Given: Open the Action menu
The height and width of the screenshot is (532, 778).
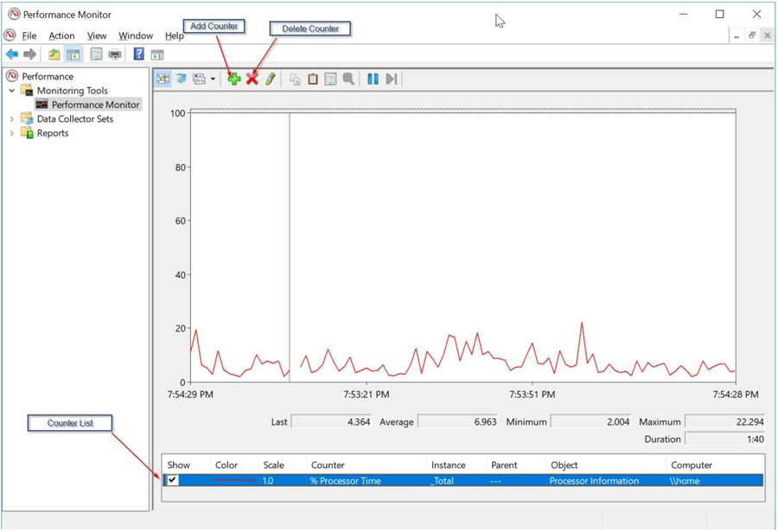Looking at the screenshot, I should click(61, 35).
